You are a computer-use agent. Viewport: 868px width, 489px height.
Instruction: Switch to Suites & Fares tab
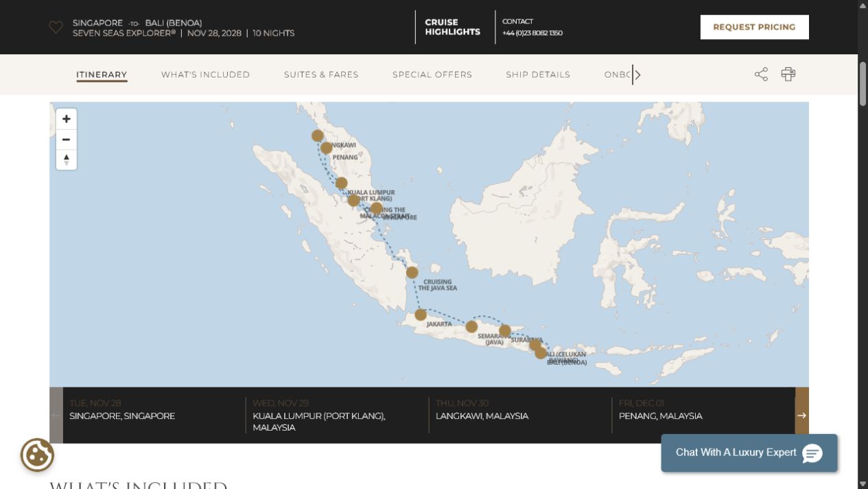tap(321, 75)
